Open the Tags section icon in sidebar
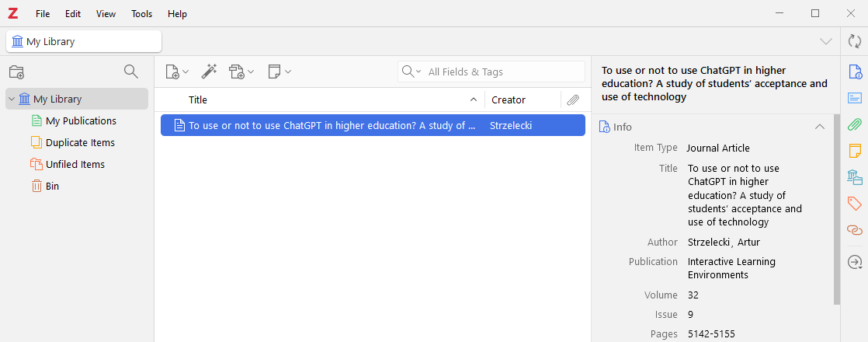Screen dimensions: 868x342 coord(855,204)
